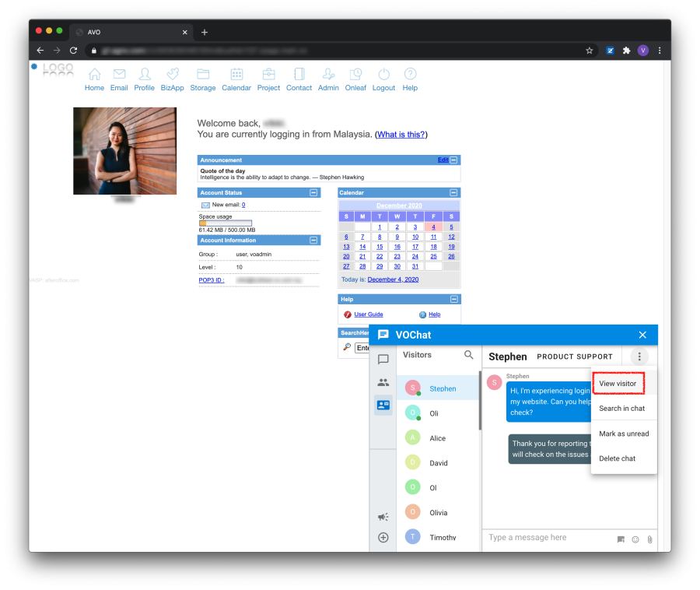Open the Email icon in top navigation
This screenshot has width=700, height=590.
pos(118,76)
